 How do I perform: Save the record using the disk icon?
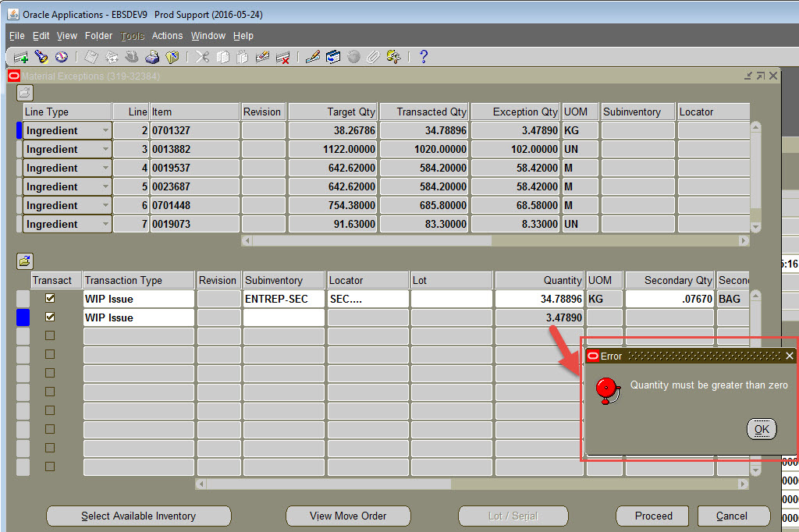pos(90,56)
